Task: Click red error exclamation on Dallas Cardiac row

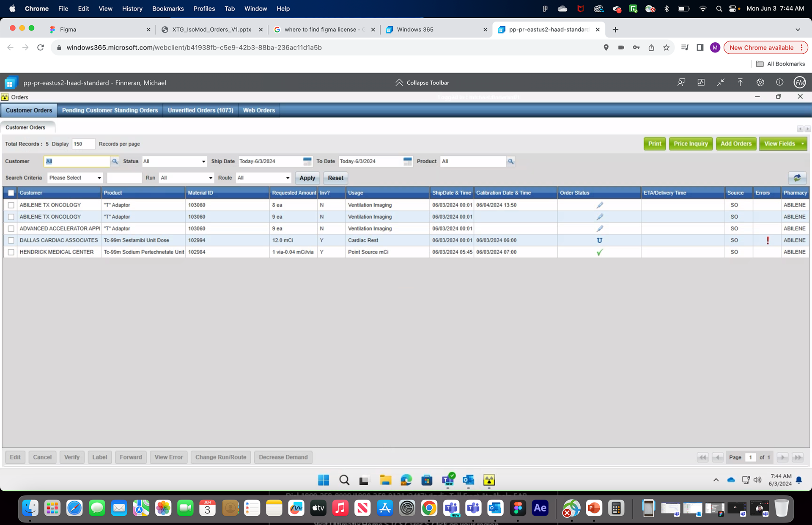Action: coord(768,240)
